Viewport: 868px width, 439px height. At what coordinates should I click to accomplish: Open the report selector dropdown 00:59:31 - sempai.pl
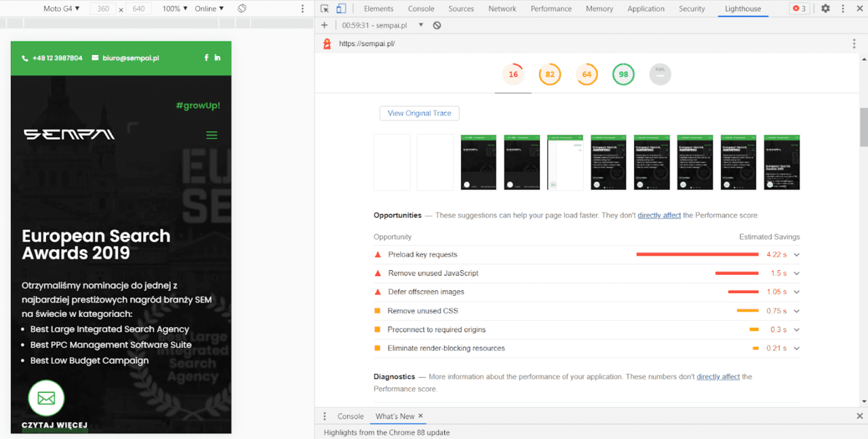[x=382, y=25]
